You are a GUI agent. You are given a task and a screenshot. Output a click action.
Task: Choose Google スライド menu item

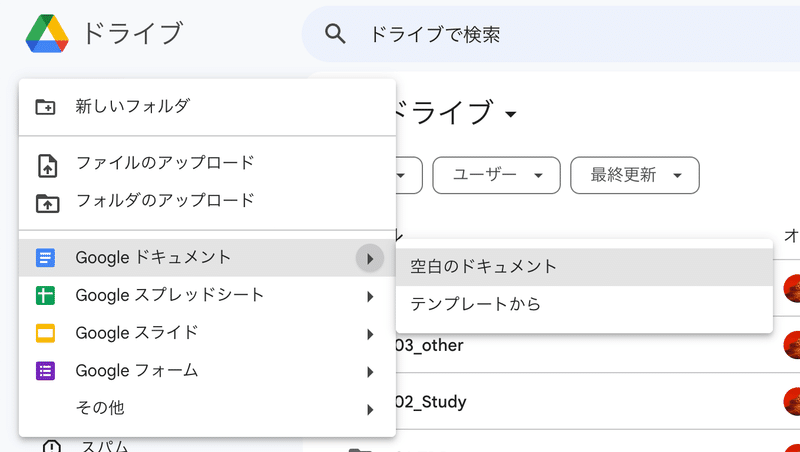click(x=207, y=333)
